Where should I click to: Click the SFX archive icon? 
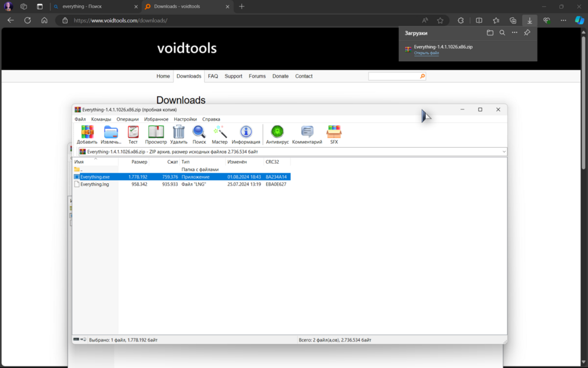(334, 135)
